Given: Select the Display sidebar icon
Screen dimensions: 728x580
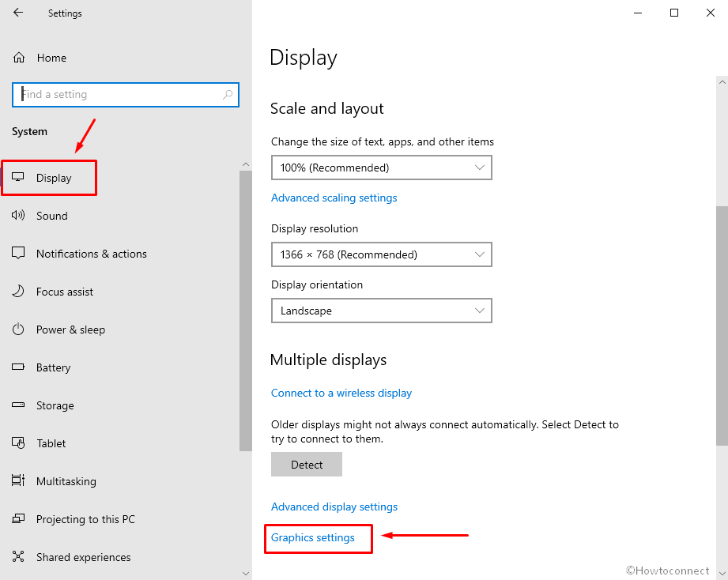Looking at the screenshot, I should (x=19, y=177).
